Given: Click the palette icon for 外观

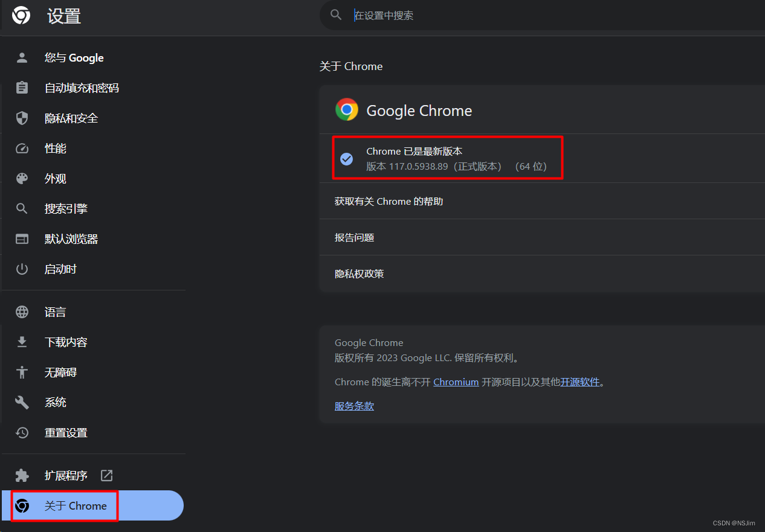Looking at the screenshot, I should (22, 179).
